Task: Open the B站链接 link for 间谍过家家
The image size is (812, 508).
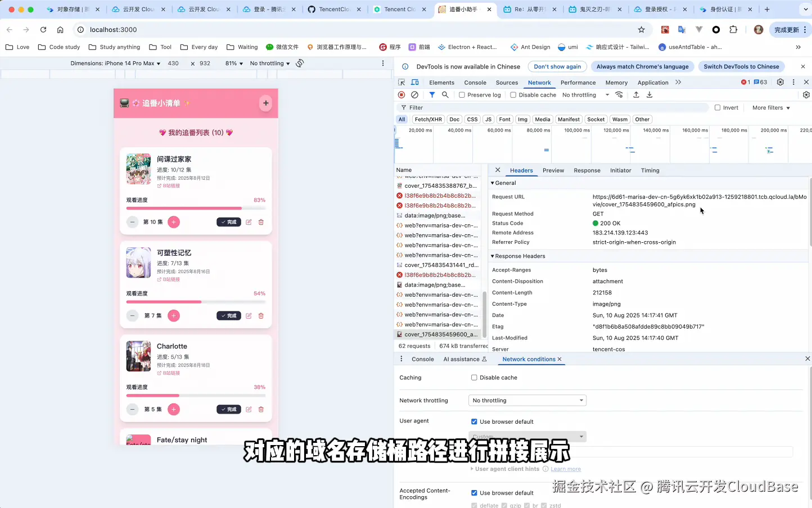Action: pyautogui.click(x=168, y=185)
